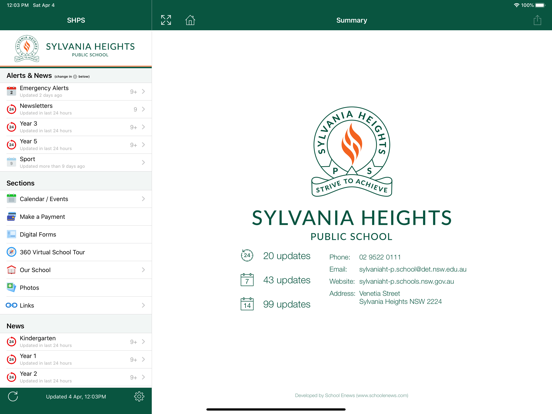Tap the Newsletters 24-hour icon

point(11,109)
